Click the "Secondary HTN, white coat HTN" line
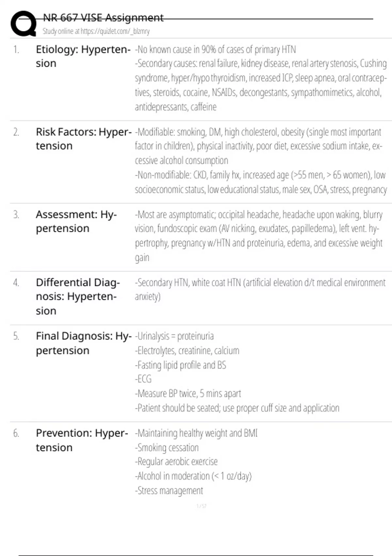 pyautogui.click(x=260, y=283)
